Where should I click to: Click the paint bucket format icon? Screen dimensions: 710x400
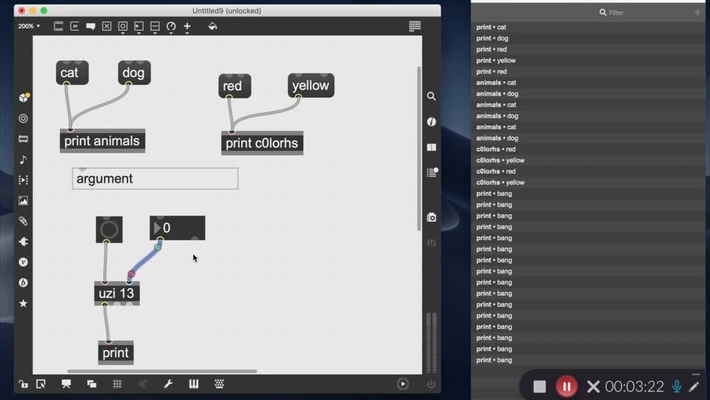pos(212,26)
